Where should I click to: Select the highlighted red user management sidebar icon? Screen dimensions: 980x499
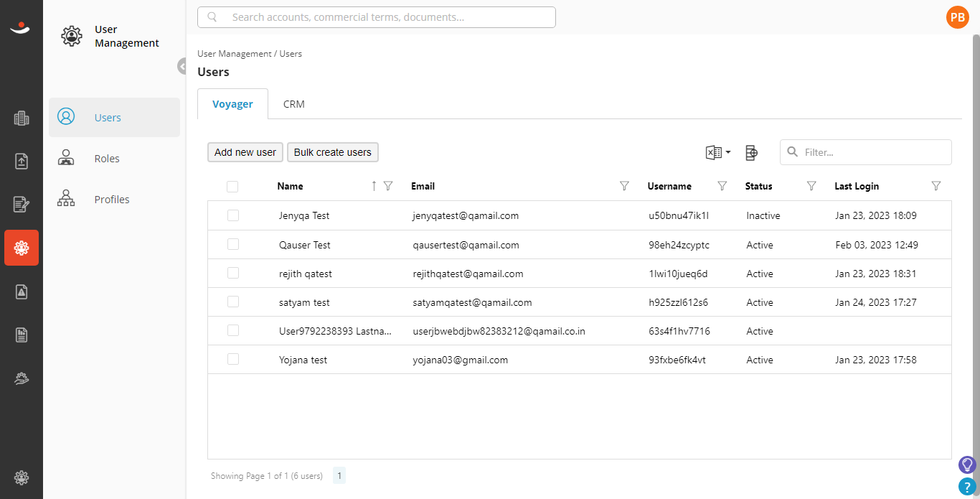pos(22,248)
